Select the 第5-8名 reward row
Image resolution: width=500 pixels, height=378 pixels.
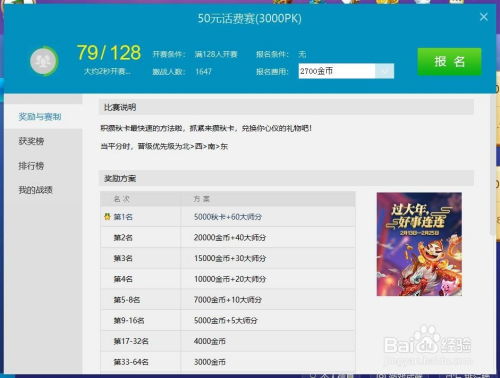coord(228,299)
